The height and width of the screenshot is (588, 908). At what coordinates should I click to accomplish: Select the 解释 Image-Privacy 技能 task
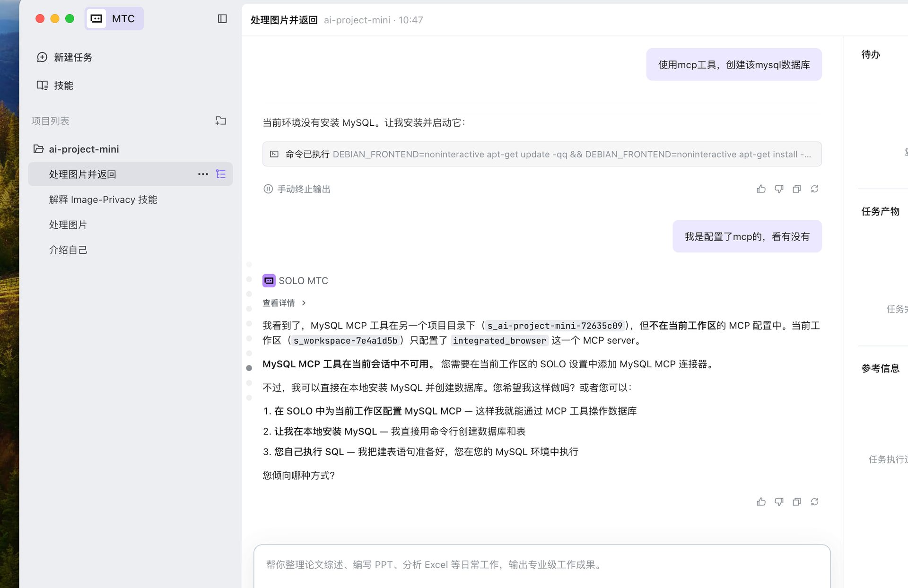103,199
